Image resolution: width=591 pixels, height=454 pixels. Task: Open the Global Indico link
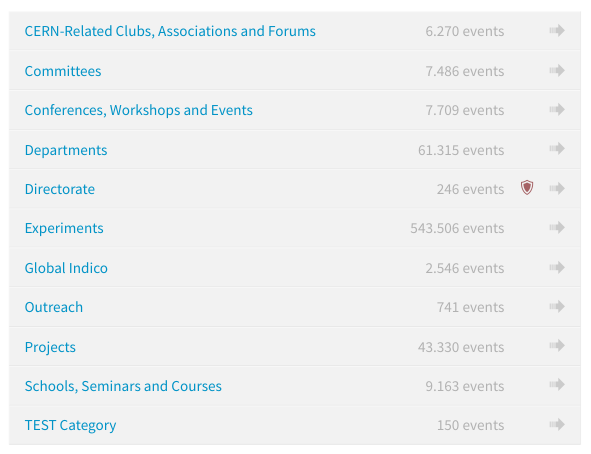tap(66, 268)
